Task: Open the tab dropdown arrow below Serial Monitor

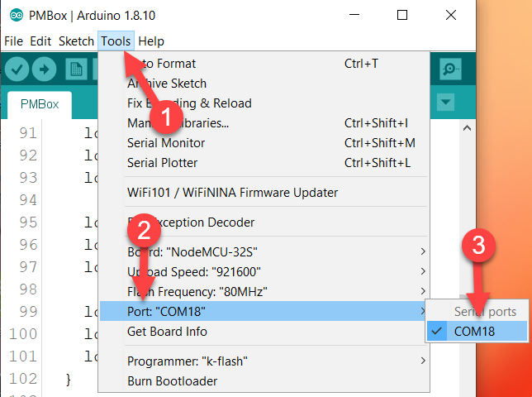Action: pos(445,102)
